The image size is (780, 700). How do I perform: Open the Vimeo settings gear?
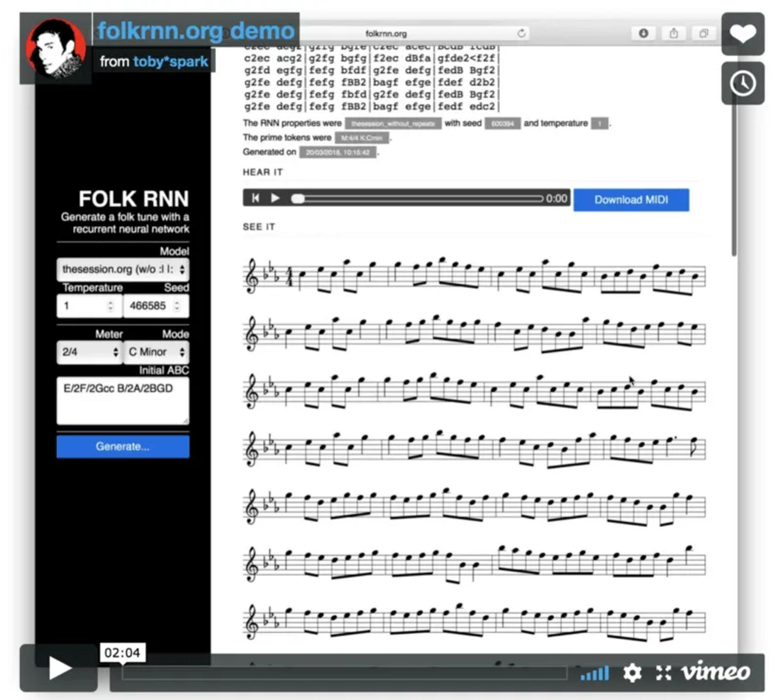point(632,672)
